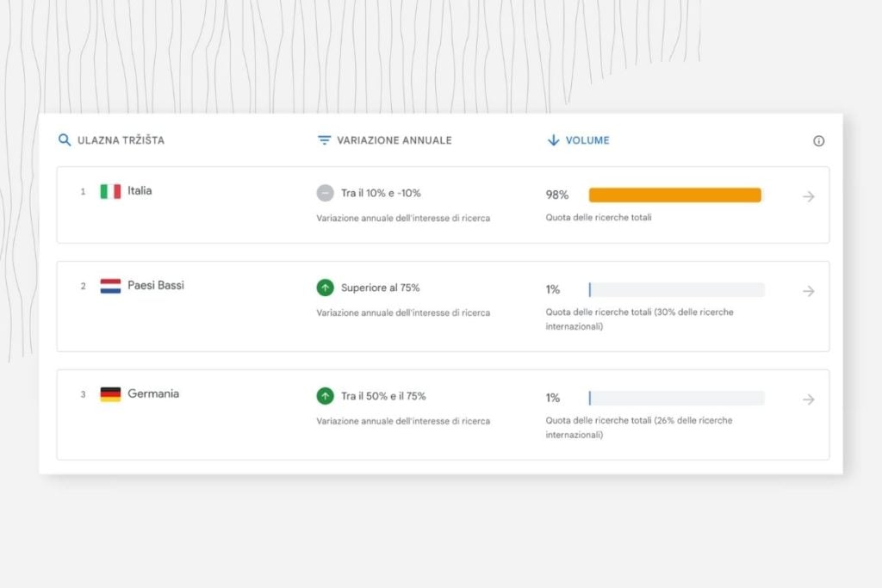Select the Germania country name
Screen dimensions: 882x588
[x=153, y=393]
